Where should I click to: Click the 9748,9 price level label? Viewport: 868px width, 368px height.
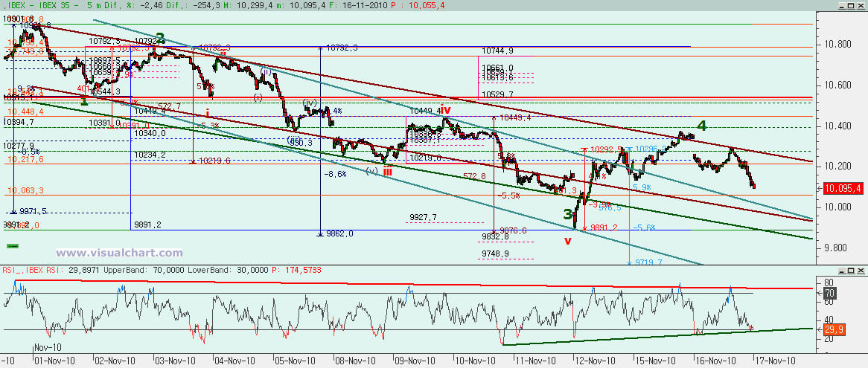click(x=497, y=253)
